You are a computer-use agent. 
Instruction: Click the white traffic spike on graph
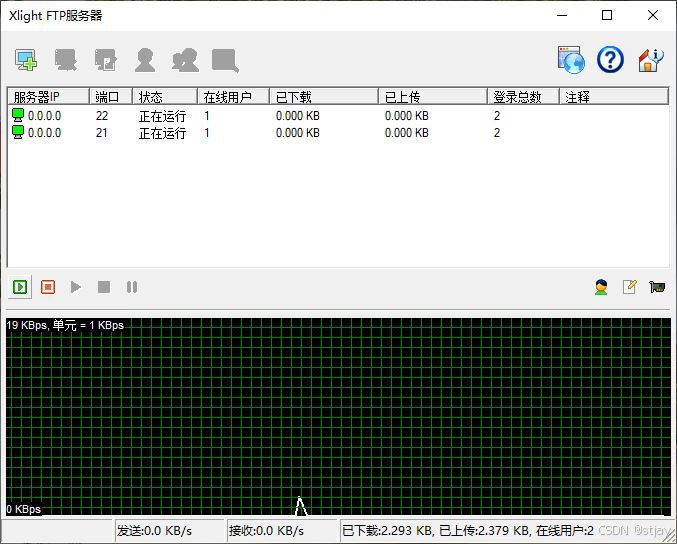301,506
